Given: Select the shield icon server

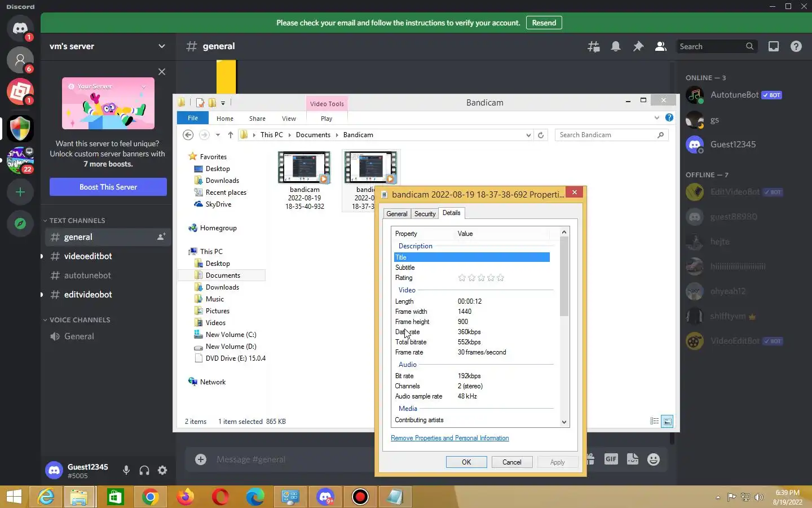Looking at the screenshot, I should 20,129.
